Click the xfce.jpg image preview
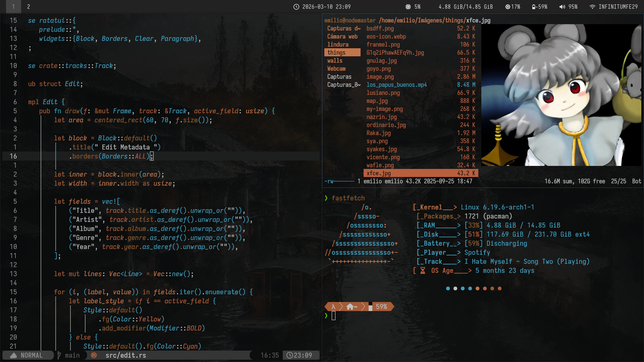This screenshot has width=644, height=362. tap(561, 96)
